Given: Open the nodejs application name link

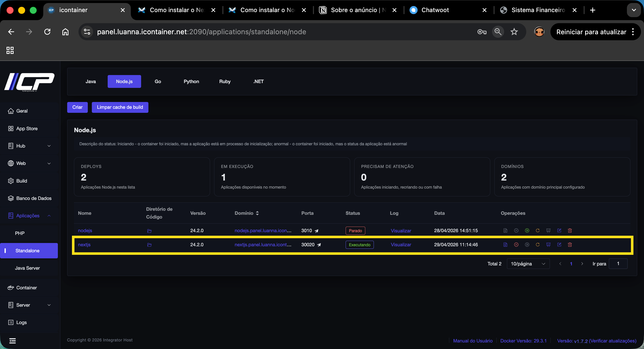Looking at the screenshot, I should [x=85, y=230].
